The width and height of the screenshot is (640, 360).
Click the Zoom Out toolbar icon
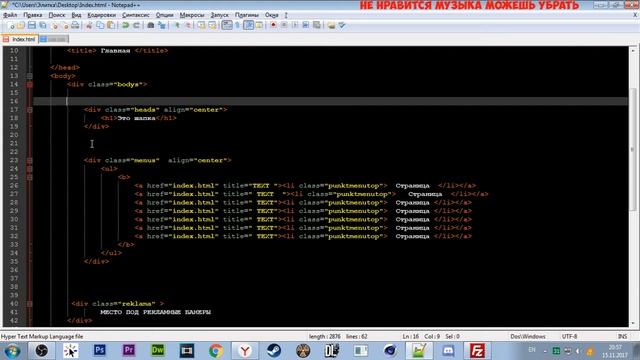point(188,25)
